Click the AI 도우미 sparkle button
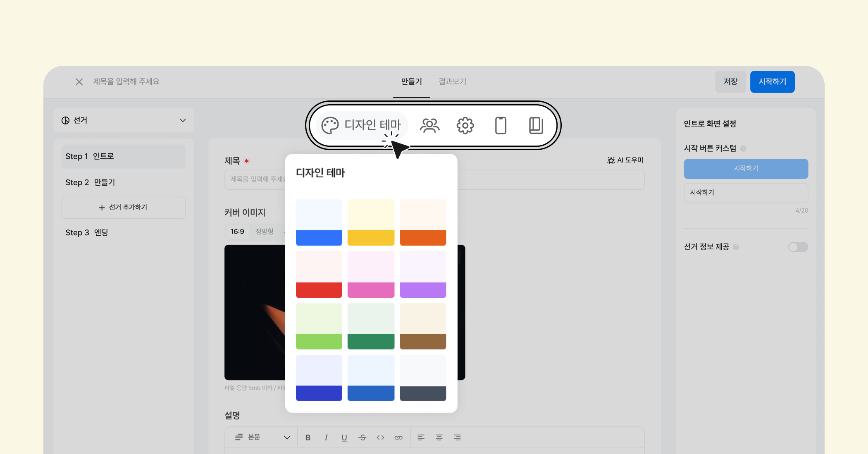Viewport: 868px width, 454px height. pos(625,160)
